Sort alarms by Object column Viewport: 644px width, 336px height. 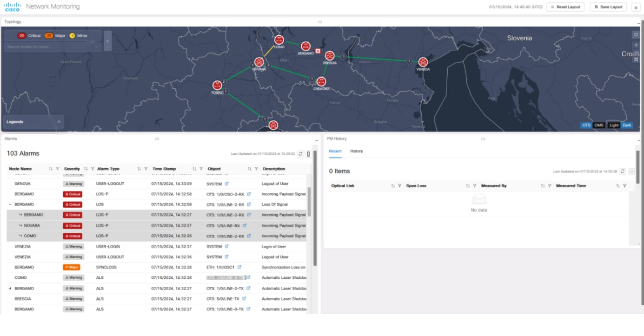(250, 169)
